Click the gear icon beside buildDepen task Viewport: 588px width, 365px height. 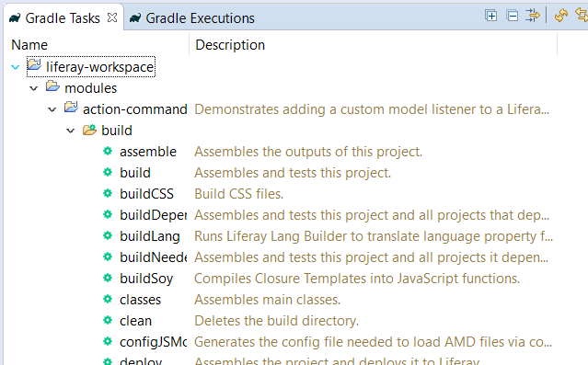(108, 214)
